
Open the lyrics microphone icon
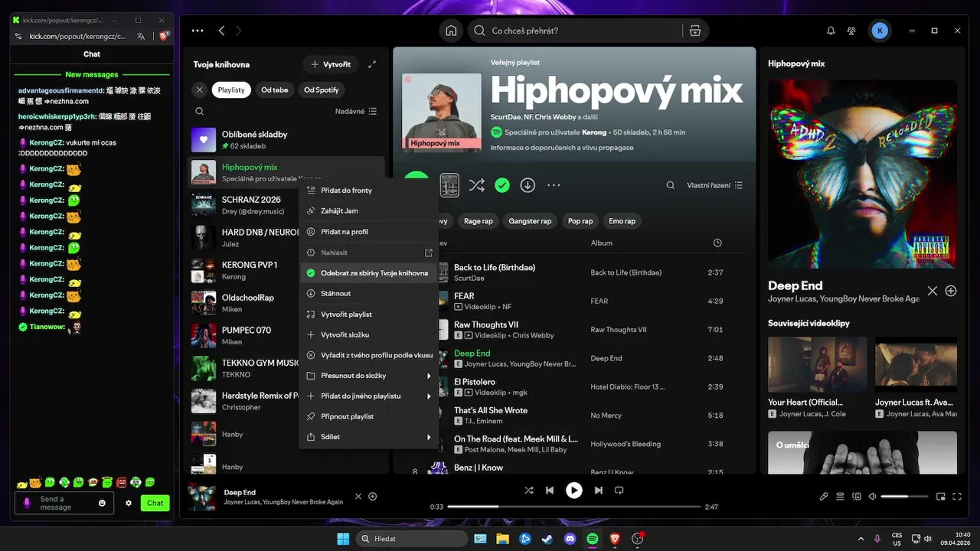pyautogui.click(x=824, y=497)
